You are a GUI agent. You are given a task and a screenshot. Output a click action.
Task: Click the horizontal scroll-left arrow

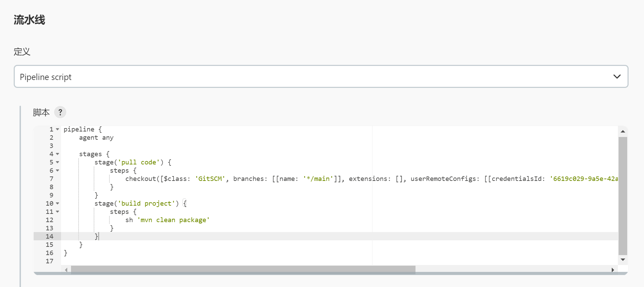pos(66,270)
